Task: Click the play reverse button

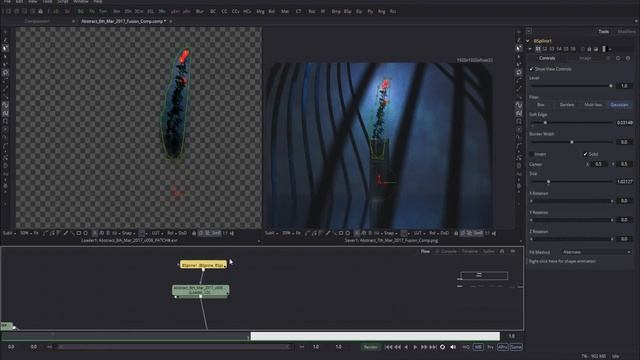Action: point(406,347)
